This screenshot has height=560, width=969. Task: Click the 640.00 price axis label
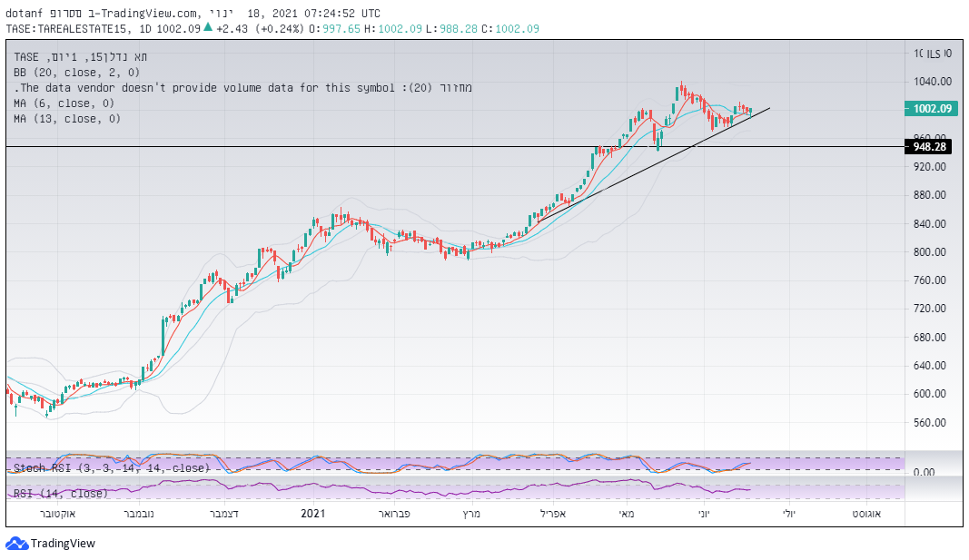[929, 366]
